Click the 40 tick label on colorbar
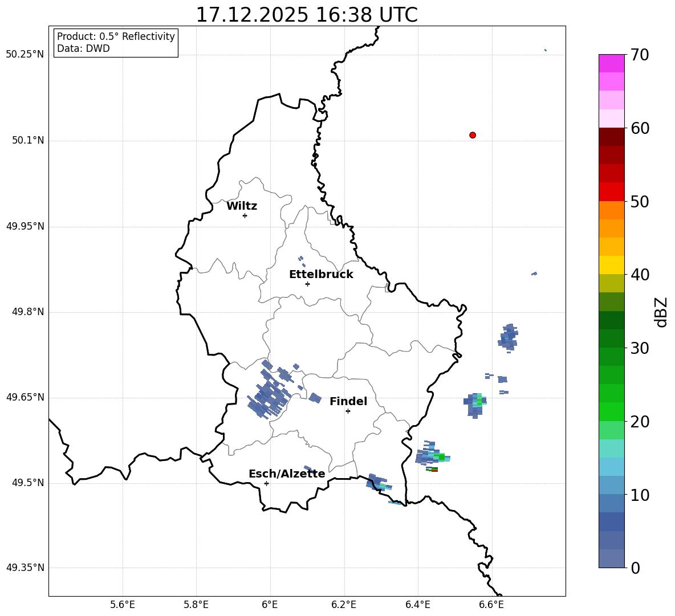Viewport: 675px width, 616px height. coord(640,275)
